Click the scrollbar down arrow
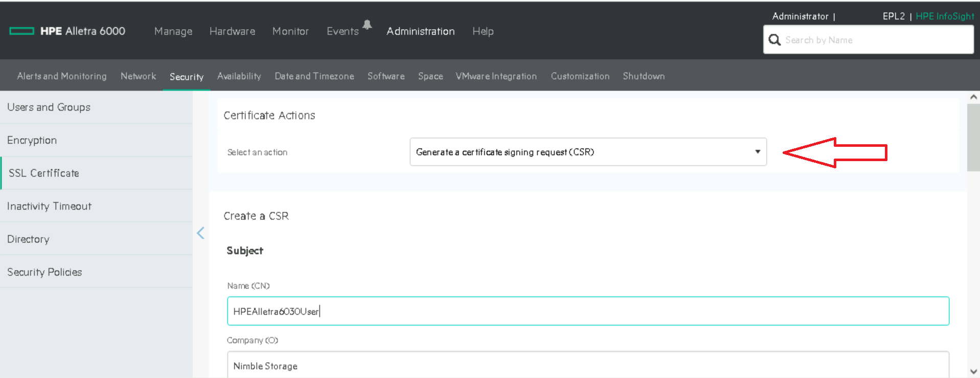 click(x=973, y=372)
